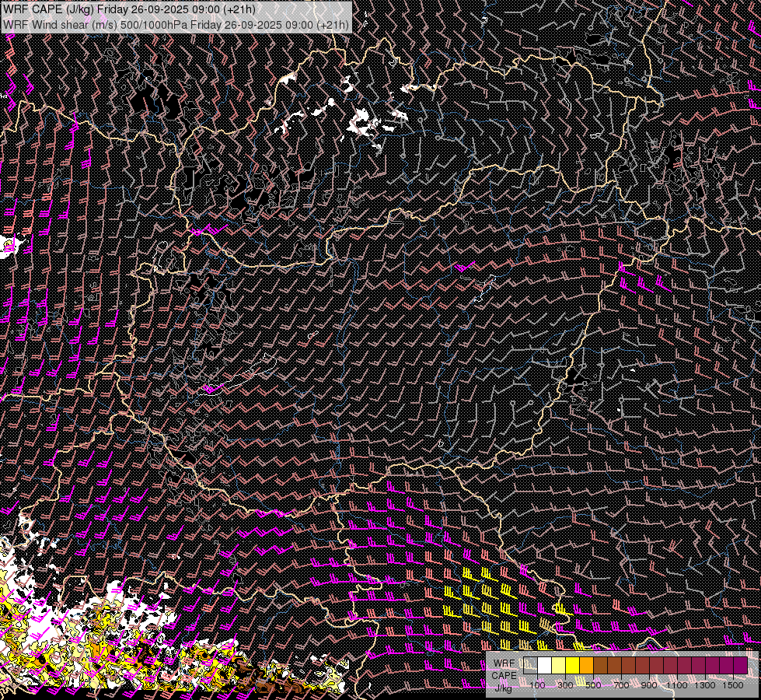This screenshot has height=700, width=761.
Task: Click the '1500' legend tick label
Action: 733,685
